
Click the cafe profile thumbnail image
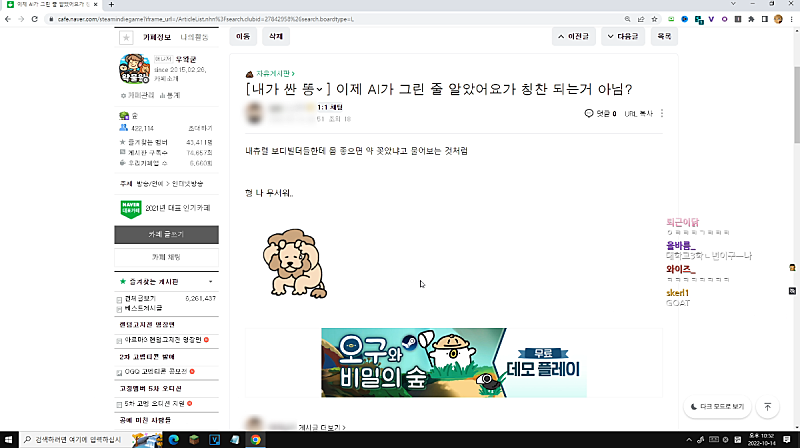(x=134, y=69)
